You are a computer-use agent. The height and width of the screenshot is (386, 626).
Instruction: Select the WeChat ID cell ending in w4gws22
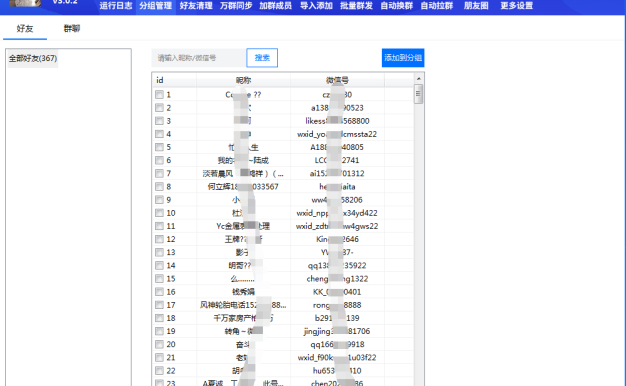(337, 226)
